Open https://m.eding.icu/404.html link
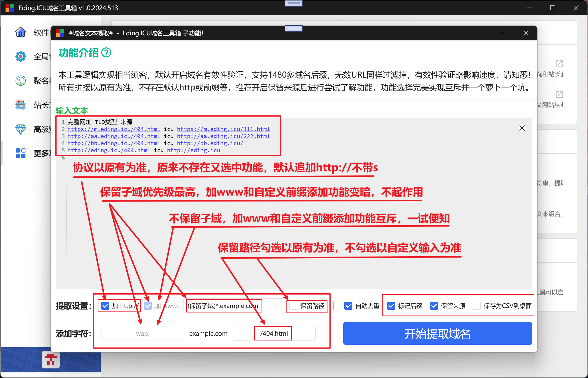This screenshot has height=378, width=588. [114, 129]
